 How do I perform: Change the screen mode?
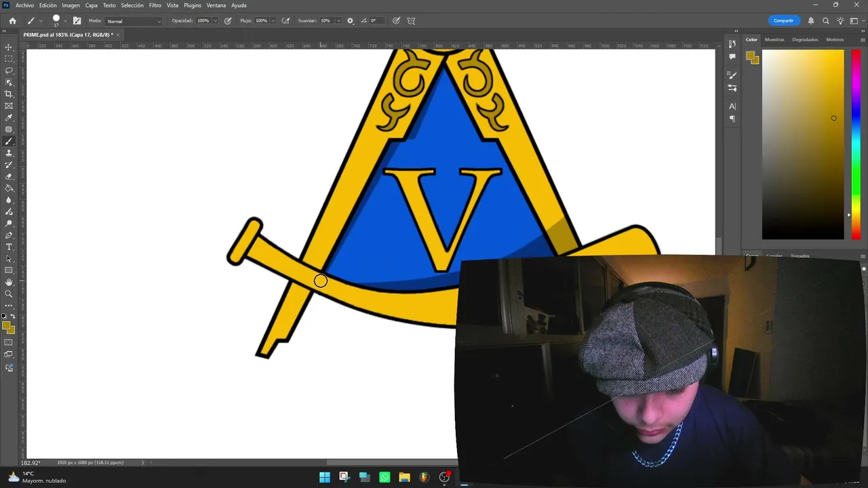(x=9, y=354)
